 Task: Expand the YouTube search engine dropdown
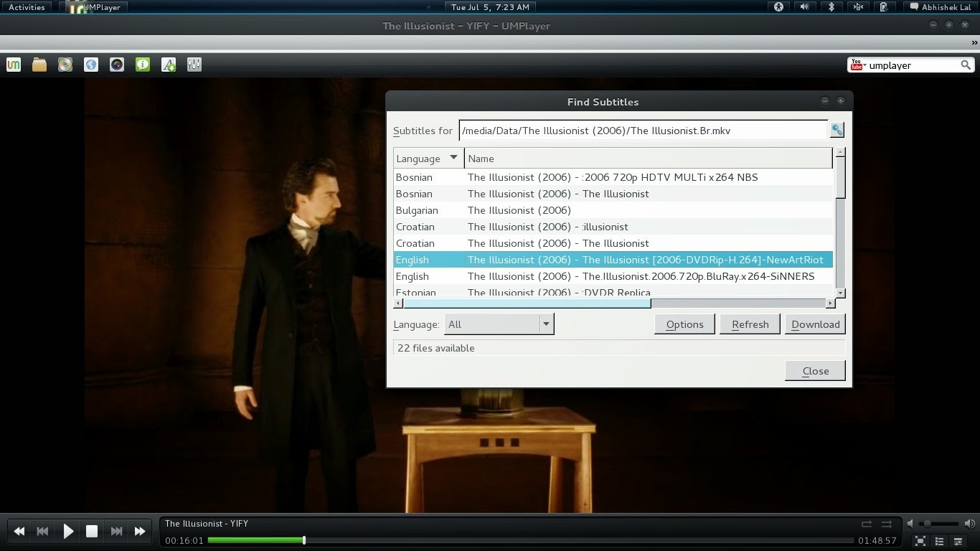[859, 65]
